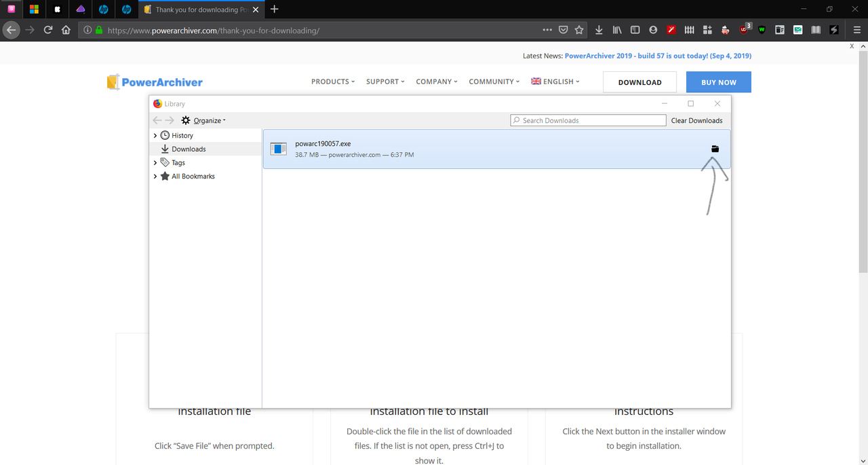Select Tags in Library sidebar

tap(178, 163)
